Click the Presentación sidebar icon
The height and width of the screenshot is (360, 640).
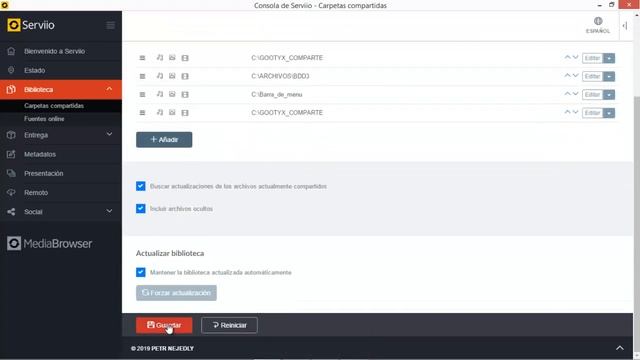coord(11,173)
